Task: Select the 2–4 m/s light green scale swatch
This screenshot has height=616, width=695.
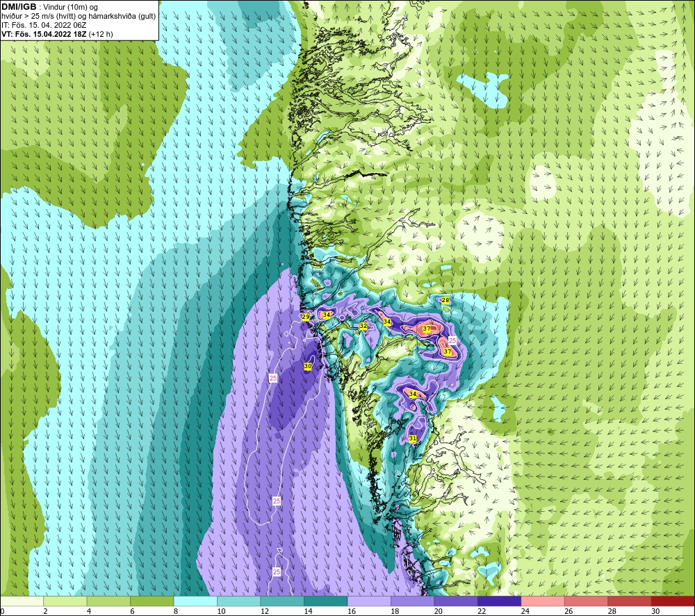Action: click(x=65, y=601)
